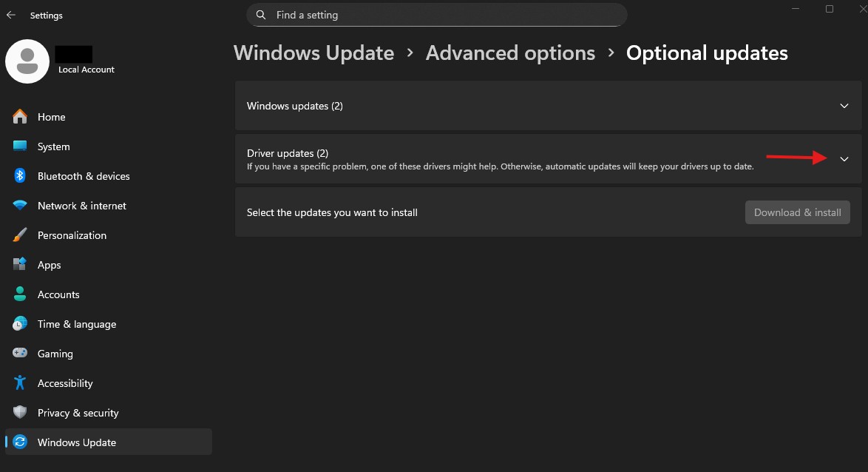Click the Local Account profile picture
868x472 pixels.
pos(27,61)
